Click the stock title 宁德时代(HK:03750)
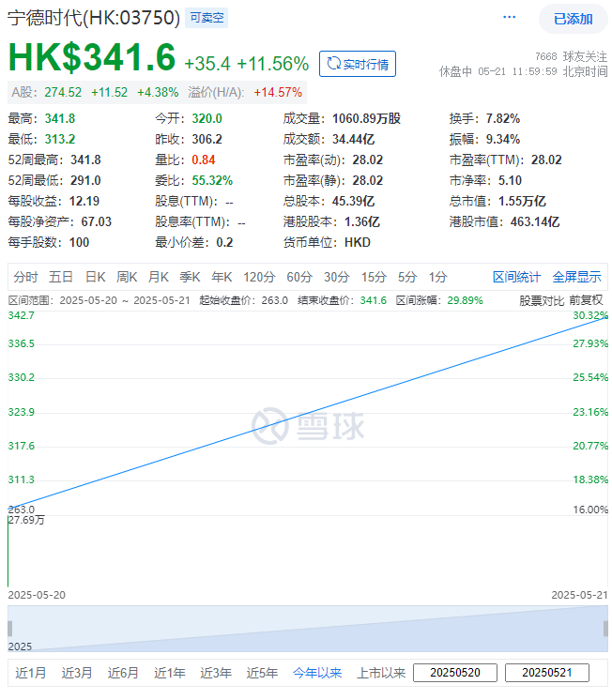The height and width of the screenshot is (700, 612). tap(93, 18)
